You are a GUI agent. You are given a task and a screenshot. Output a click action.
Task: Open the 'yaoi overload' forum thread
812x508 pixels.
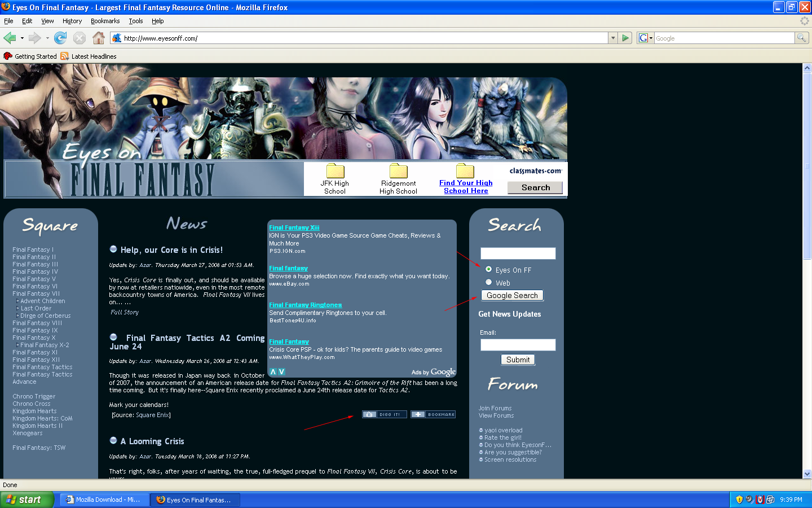503,430
